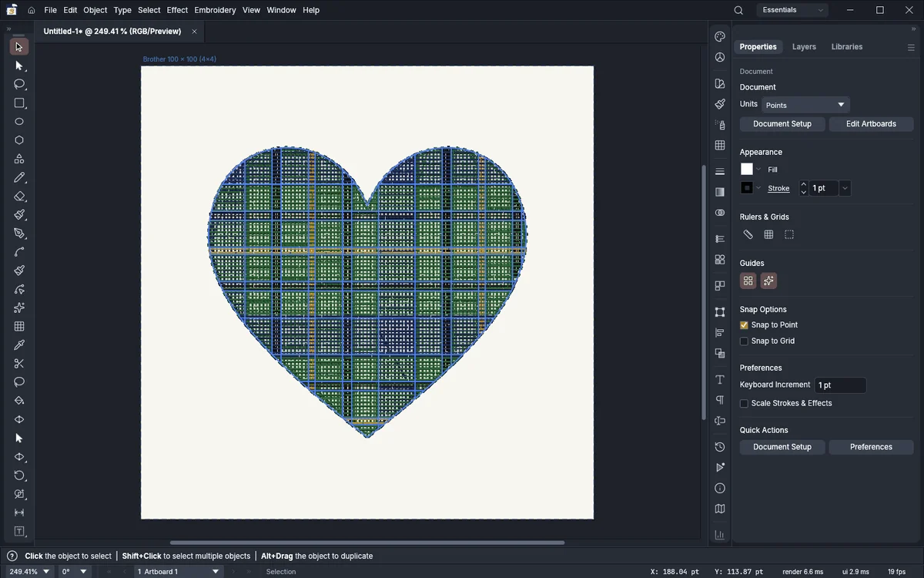Select the paint bucket fill tool
924x578 pixels.
point(19,401)
